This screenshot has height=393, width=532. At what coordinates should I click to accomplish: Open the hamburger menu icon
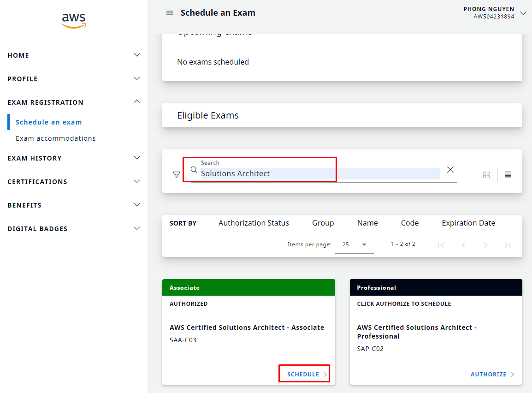[x=170, y=13]
